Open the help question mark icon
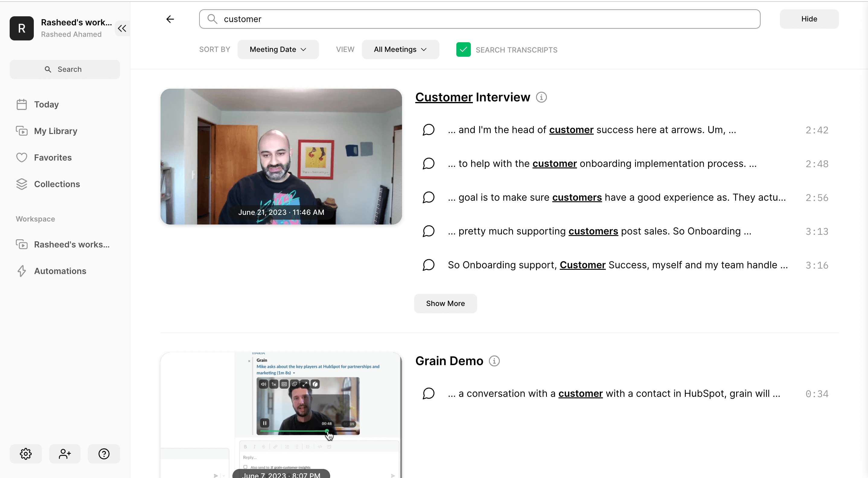The height and width of the screenshot is (478, 868). point(104,454)
